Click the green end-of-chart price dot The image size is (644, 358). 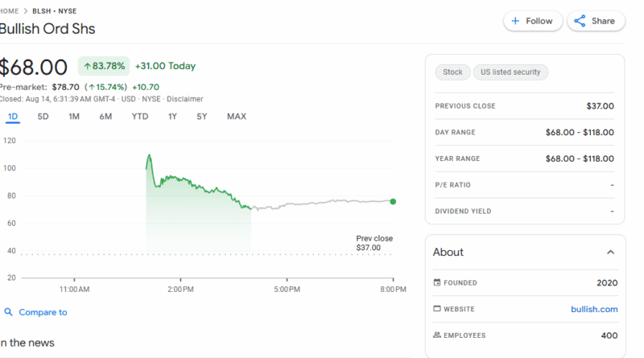(393, 202)
